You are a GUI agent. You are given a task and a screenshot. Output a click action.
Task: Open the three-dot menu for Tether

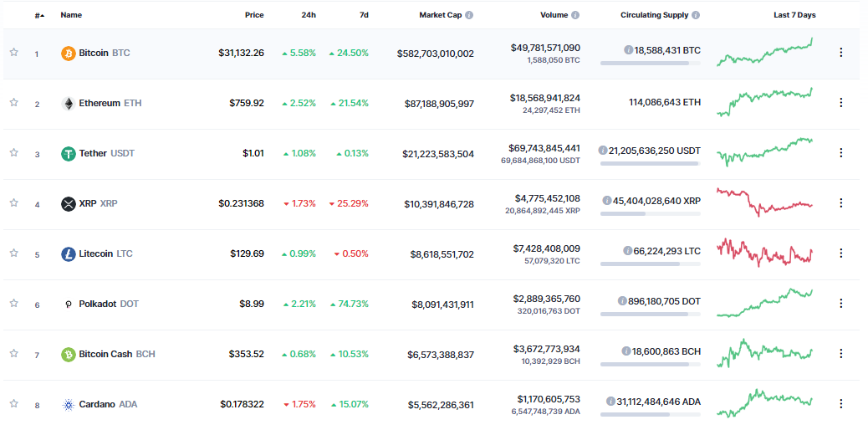[841, 152]
